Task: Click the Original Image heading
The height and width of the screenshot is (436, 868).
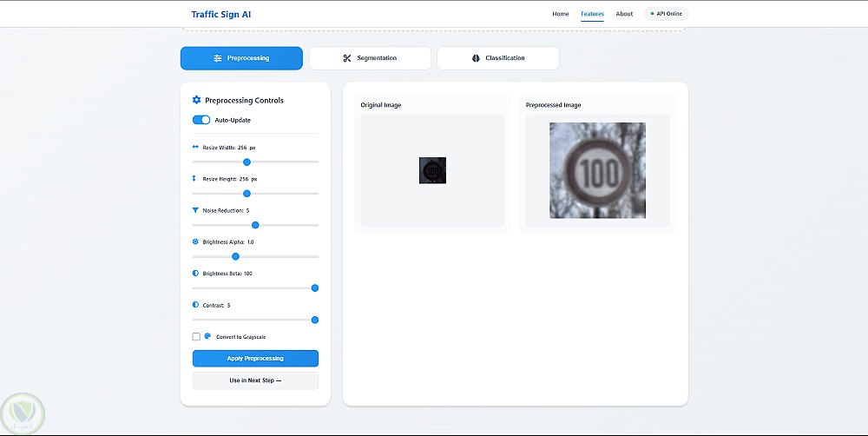Action: coord(381,105)
